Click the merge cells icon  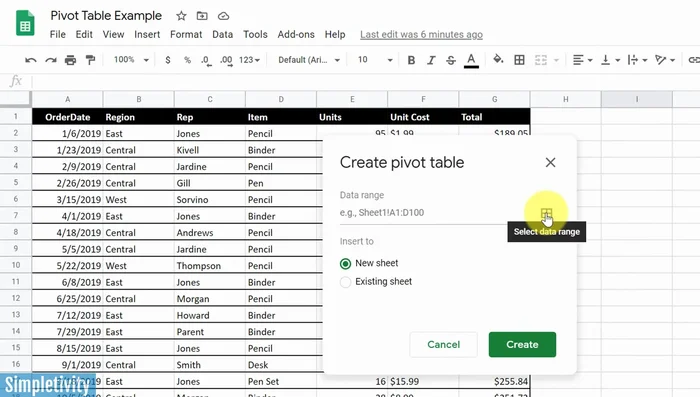541,60
